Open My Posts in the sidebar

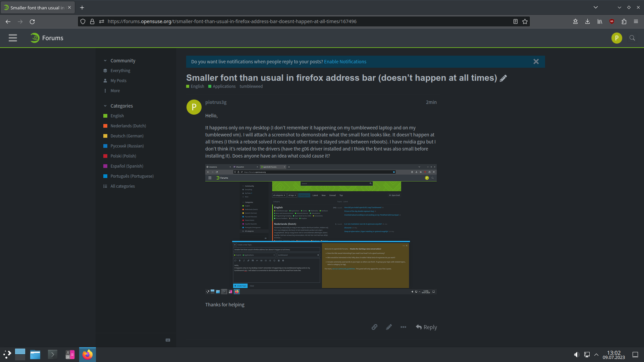[118, 81]
